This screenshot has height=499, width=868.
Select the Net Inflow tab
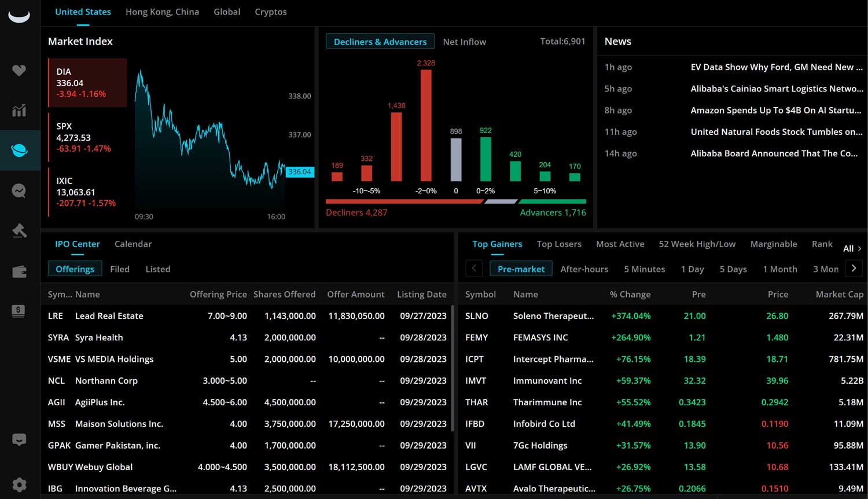pos(464,42)
